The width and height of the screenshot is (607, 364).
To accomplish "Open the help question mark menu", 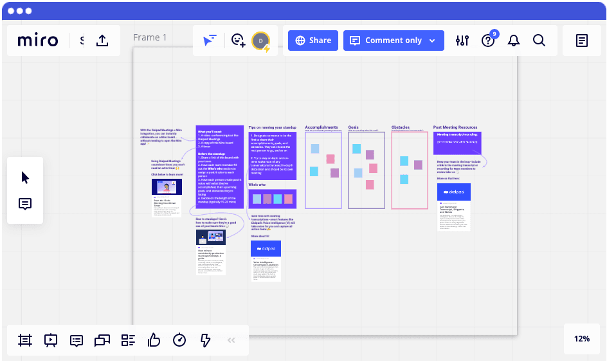I will (488, 41).
